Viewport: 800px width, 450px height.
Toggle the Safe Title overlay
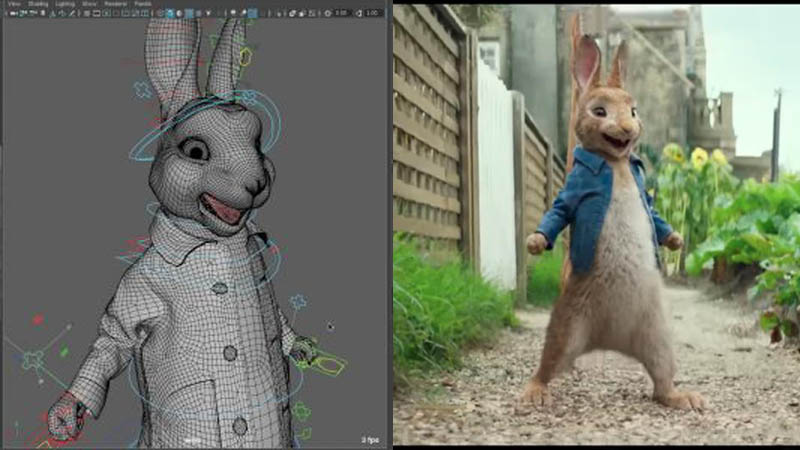(145, 13)
